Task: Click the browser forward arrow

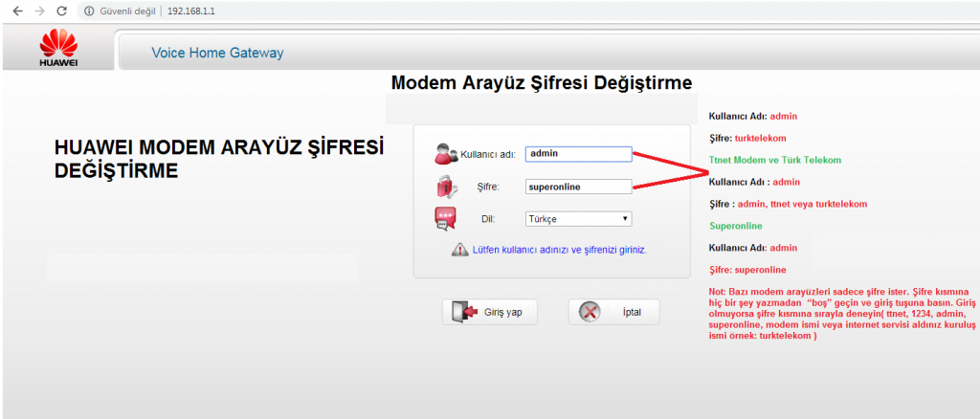Action: tap(39, 11)
